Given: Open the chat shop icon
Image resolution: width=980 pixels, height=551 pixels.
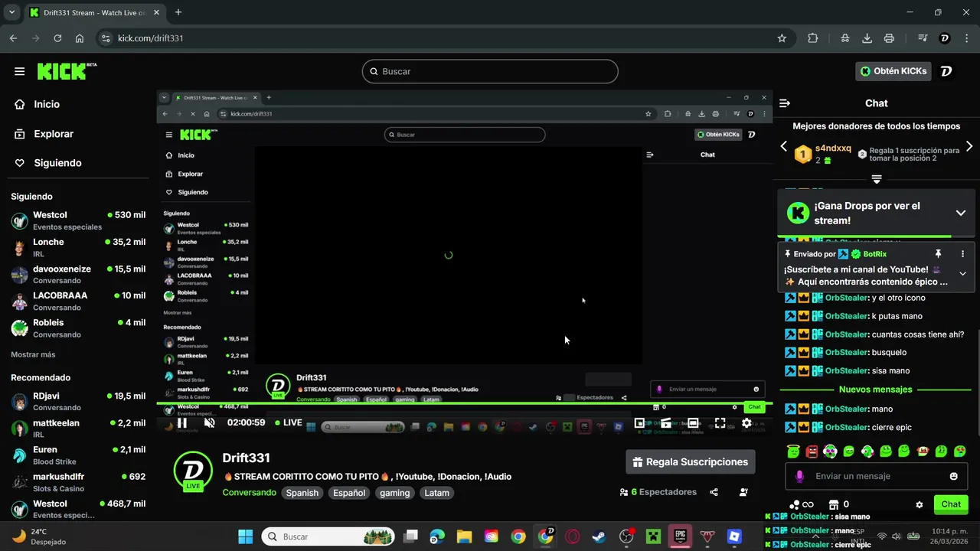Looking at the screenshot, I should (834, 504).
